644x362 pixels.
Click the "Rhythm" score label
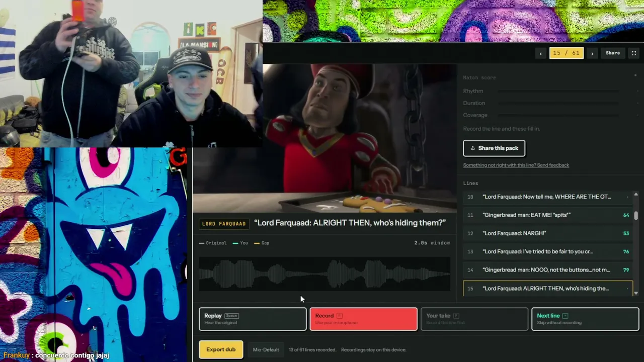coord(473,91)
